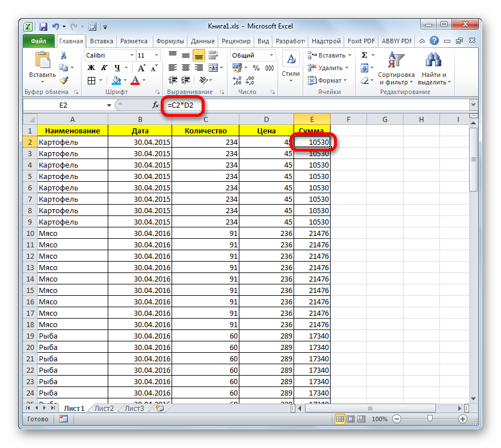Switch to the Данные ribbon tab
Screen dimensions: 501x448
[x=202, y=41]
